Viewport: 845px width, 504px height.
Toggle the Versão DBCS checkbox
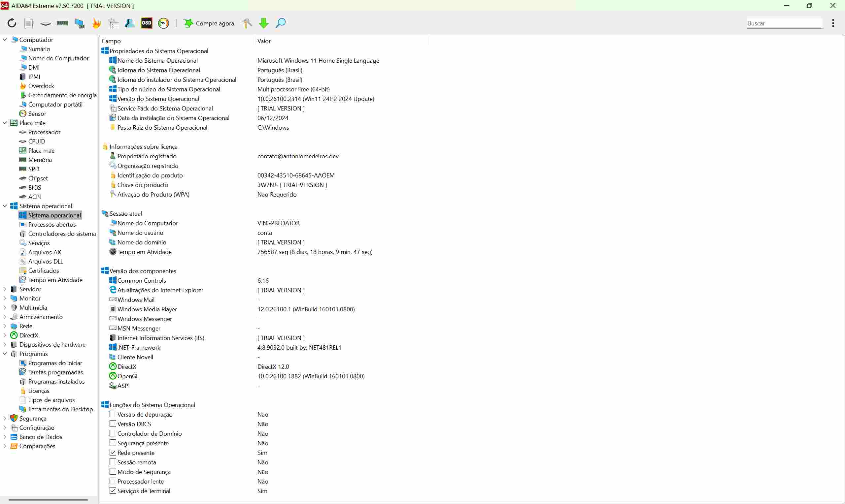pos(113,424)
